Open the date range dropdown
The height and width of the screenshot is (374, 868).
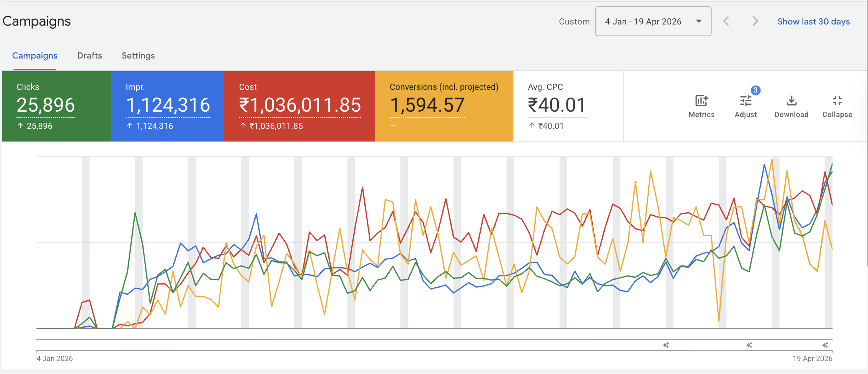pos(653,21)
